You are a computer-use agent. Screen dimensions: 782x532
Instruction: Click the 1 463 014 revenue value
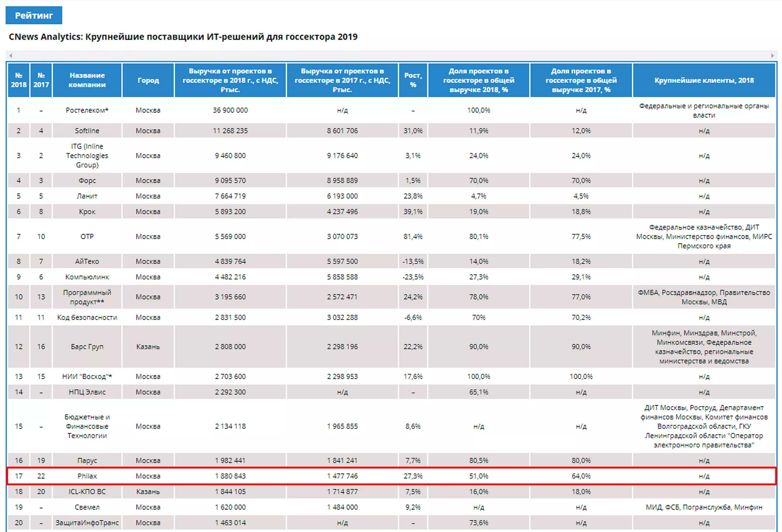point(230,523)
